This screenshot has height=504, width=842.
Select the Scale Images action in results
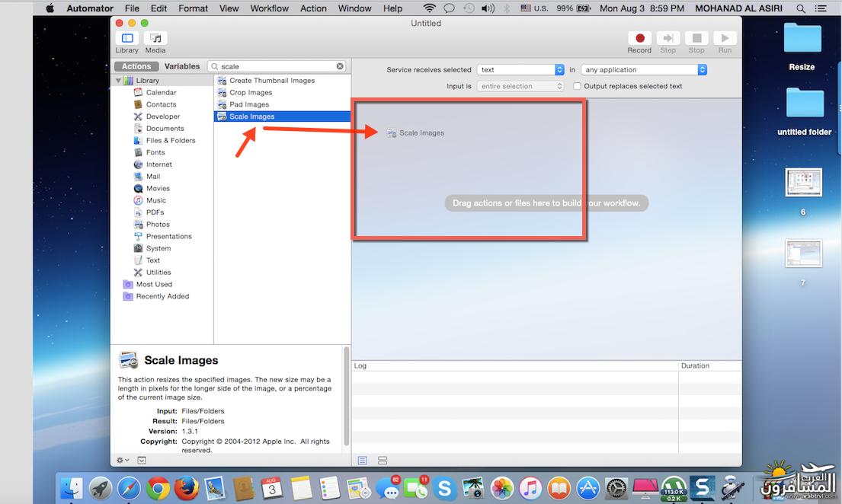click(283, 116)
